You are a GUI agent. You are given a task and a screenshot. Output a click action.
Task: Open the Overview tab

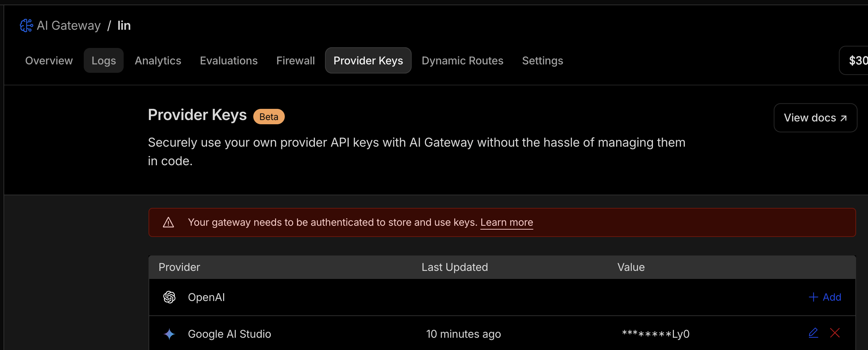coord(49,61)
